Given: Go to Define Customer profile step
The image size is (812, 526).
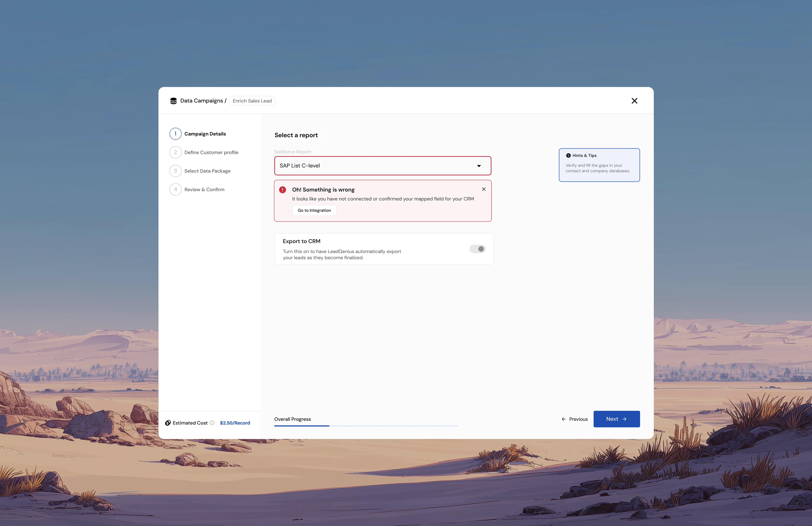Looking at the screenshot, I should [x=211, y=152].
